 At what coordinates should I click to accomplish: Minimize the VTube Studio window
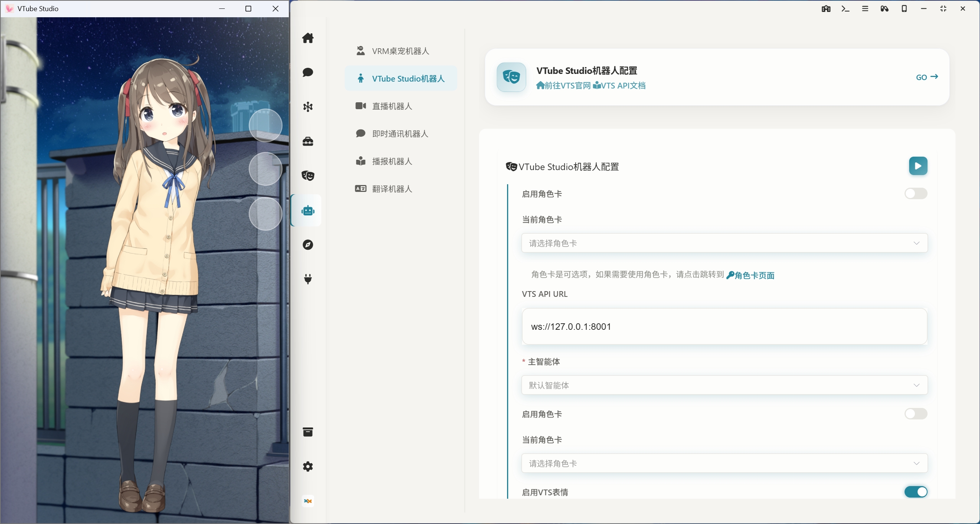tap(222, 8)
